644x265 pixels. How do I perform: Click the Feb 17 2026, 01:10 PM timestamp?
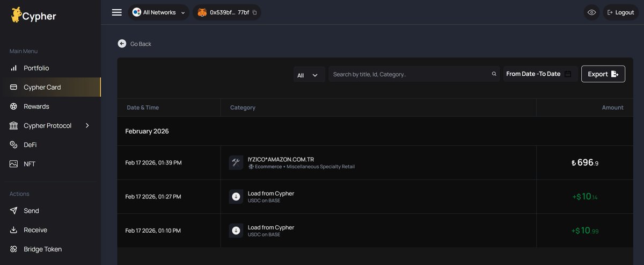[153, 231]
